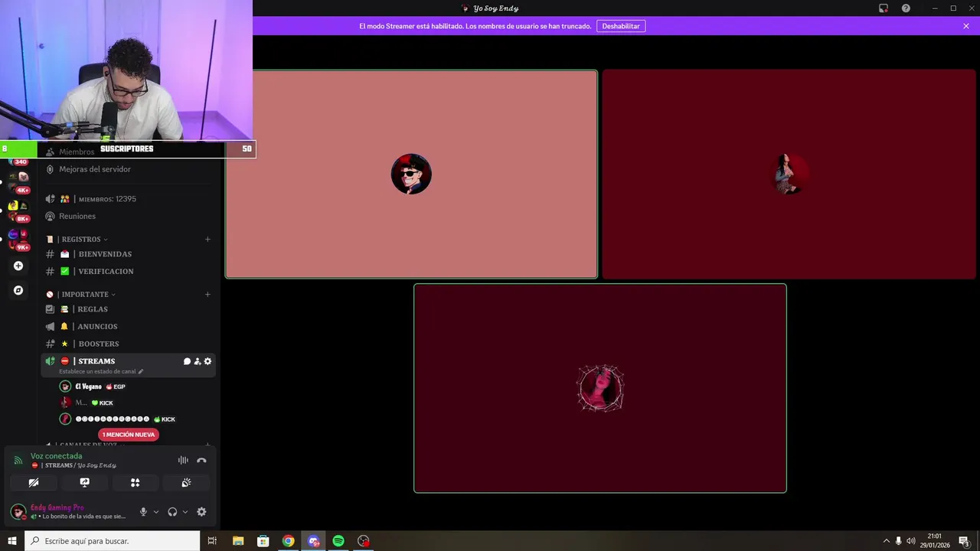Collapse the REGISTROS category
This screenshot has height=551, width=980.
[80, 240]
